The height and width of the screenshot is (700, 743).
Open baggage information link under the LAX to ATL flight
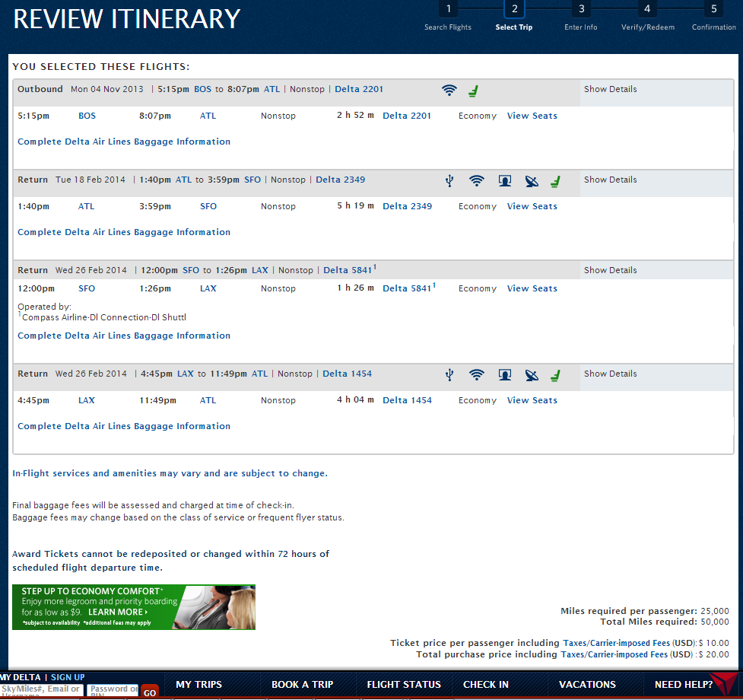coord(124,426)
